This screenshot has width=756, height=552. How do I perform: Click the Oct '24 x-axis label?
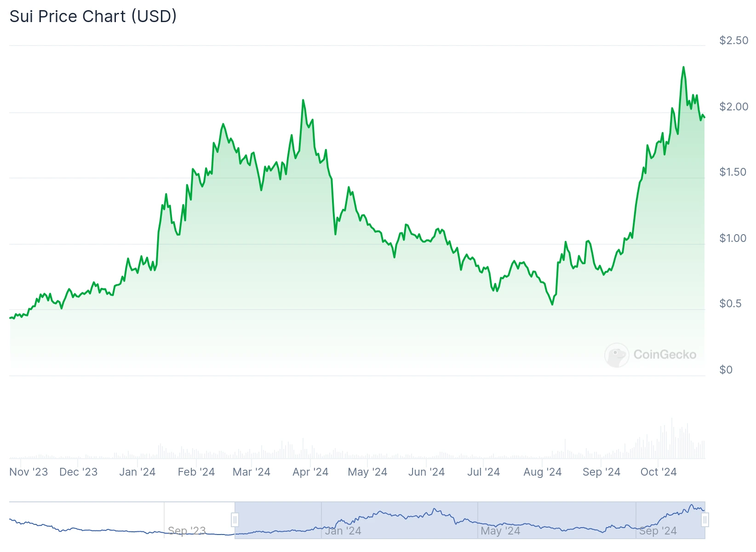pos(659,472)
